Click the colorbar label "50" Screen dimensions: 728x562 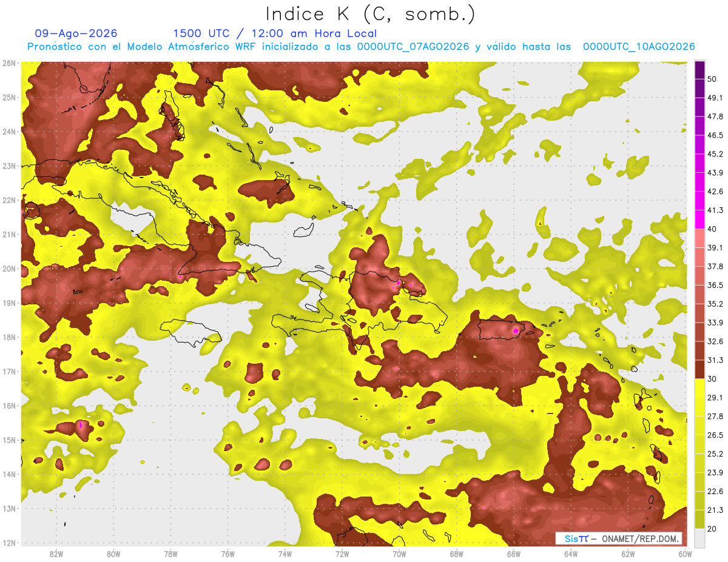[x=712, y=79]
